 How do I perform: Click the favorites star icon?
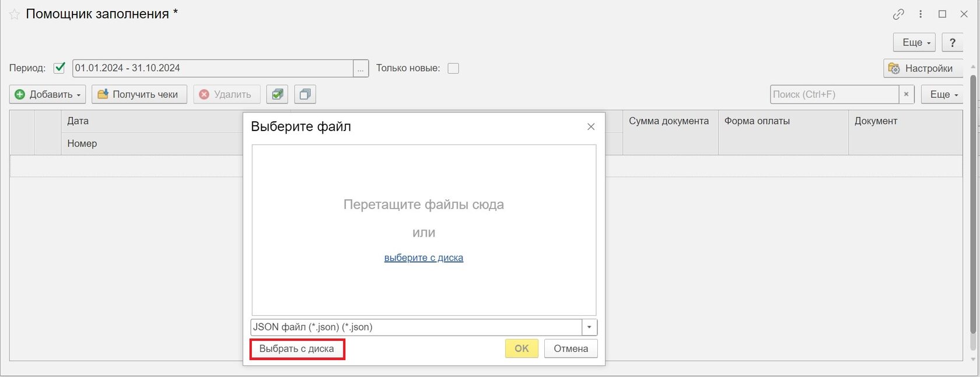click(x=14, y=15)
